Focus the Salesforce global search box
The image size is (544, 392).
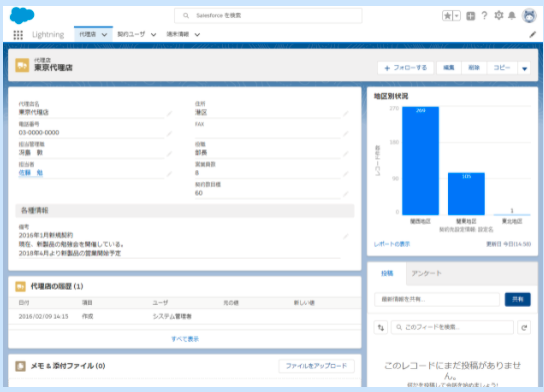click(x=268, y=16)
